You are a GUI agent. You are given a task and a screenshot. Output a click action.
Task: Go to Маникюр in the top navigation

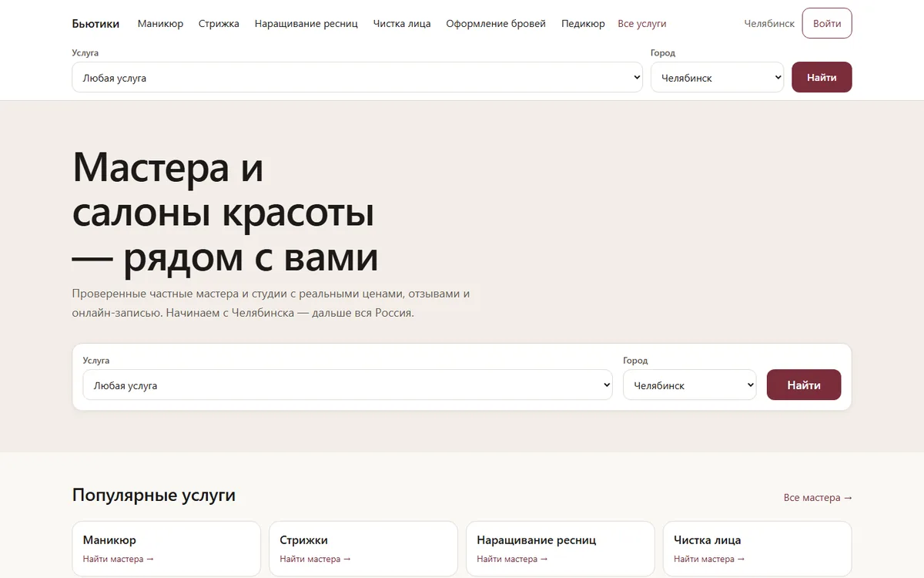coord(160,24)
